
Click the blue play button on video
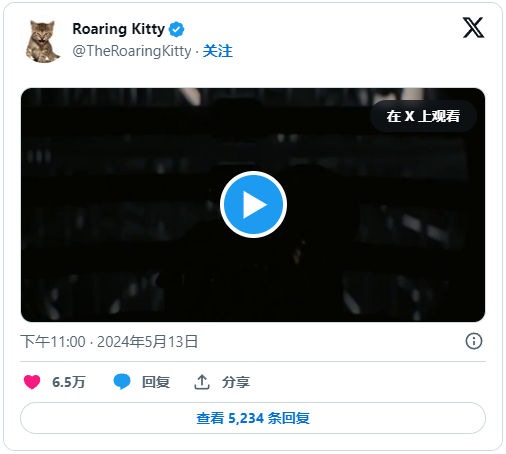pos(253,204)
